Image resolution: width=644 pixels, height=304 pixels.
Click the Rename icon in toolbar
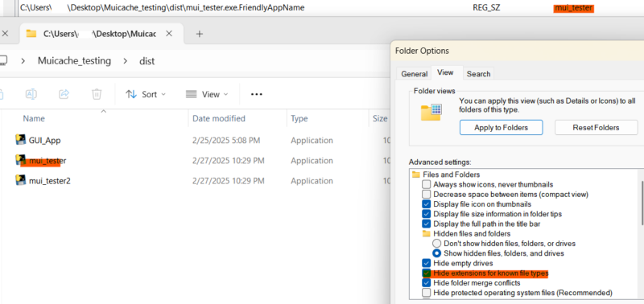point(31,94)
